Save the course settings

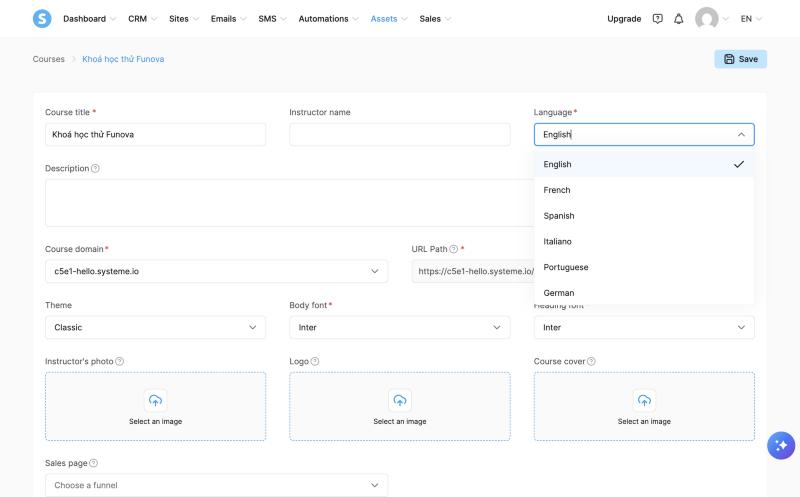click(740, 59)
